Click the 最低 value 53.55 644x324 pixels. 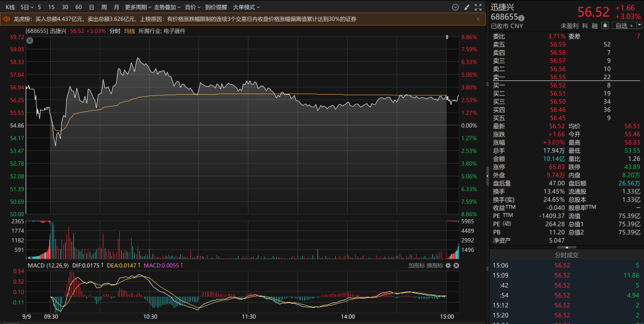coord(632,151)
